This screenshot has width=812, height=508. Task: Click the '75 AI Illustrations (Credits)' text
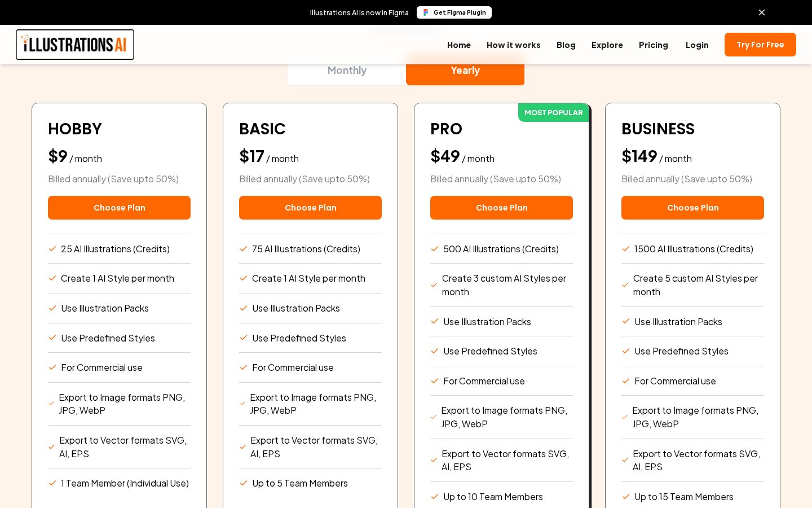tap(306, 249)
